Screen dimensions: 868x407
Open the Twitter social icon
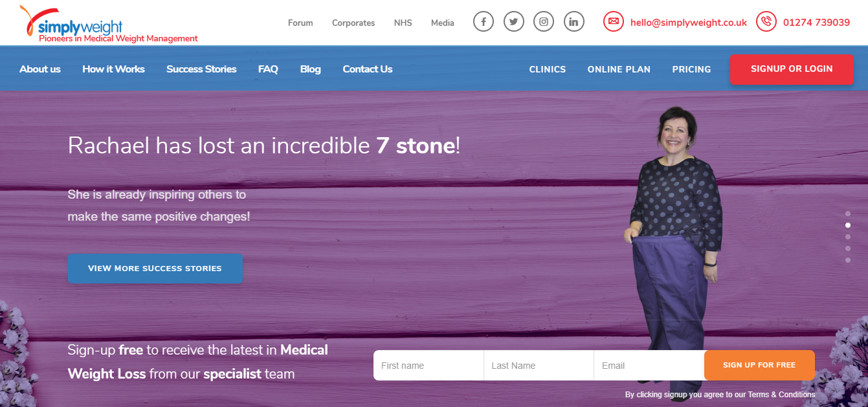(x=513, y=22)
